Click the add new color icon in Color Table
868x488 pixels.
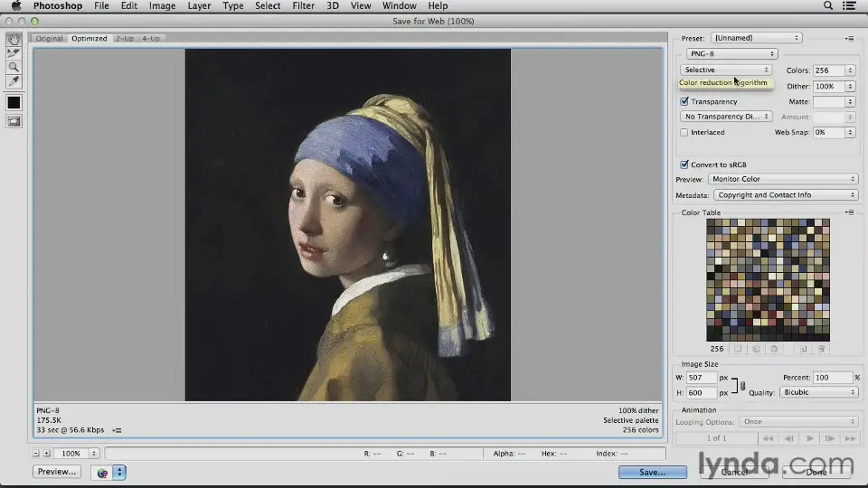pos(803,349)
